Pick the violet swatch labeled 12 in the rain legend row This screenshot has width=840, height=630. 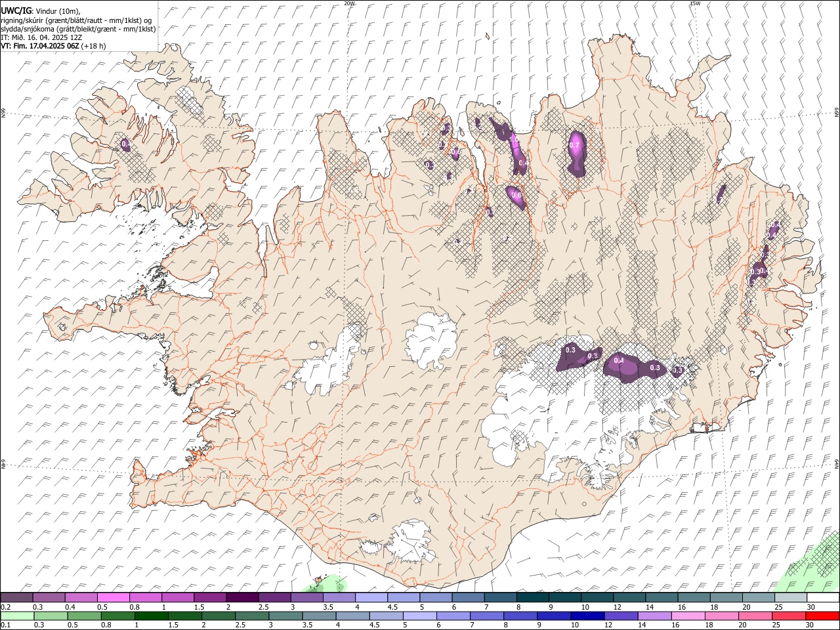pyautogui.click(x=621, y=616)
